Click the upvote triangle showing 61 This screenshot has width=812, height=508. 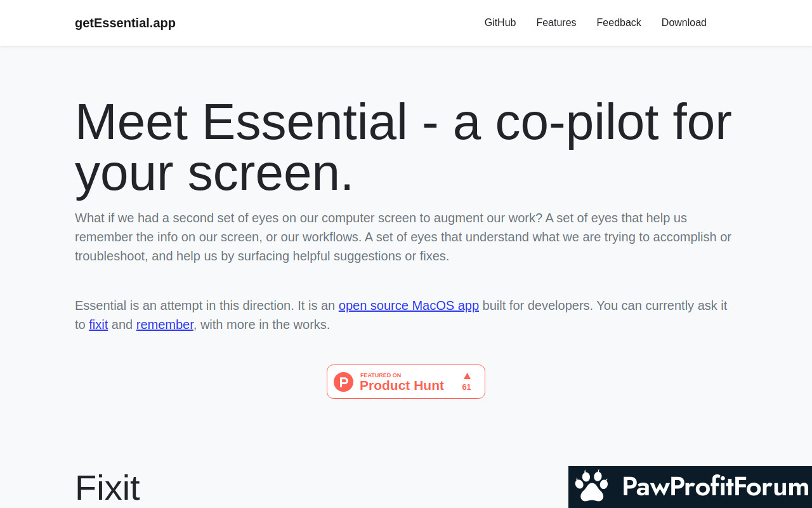click(x=467, y=376)
